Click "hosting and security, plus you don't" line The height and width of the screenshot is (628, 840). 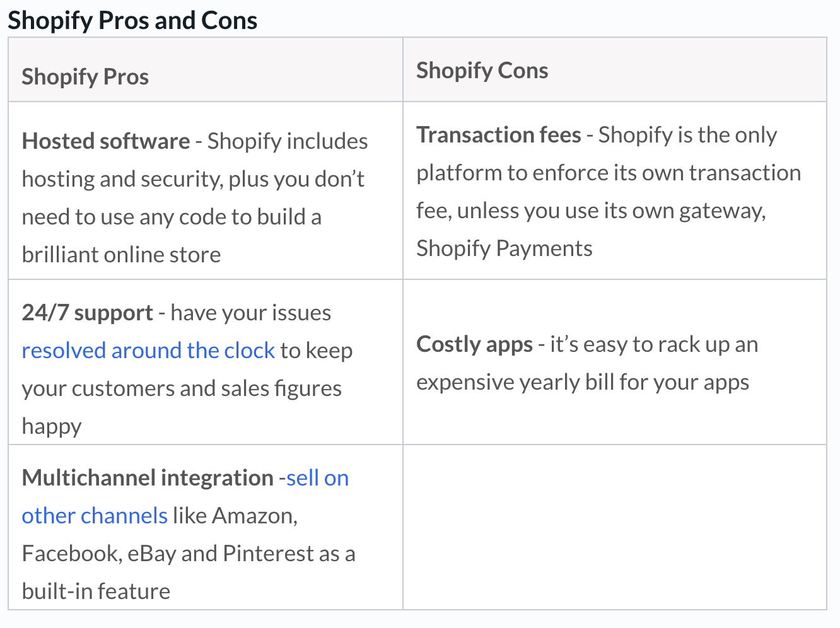[193, 179]
